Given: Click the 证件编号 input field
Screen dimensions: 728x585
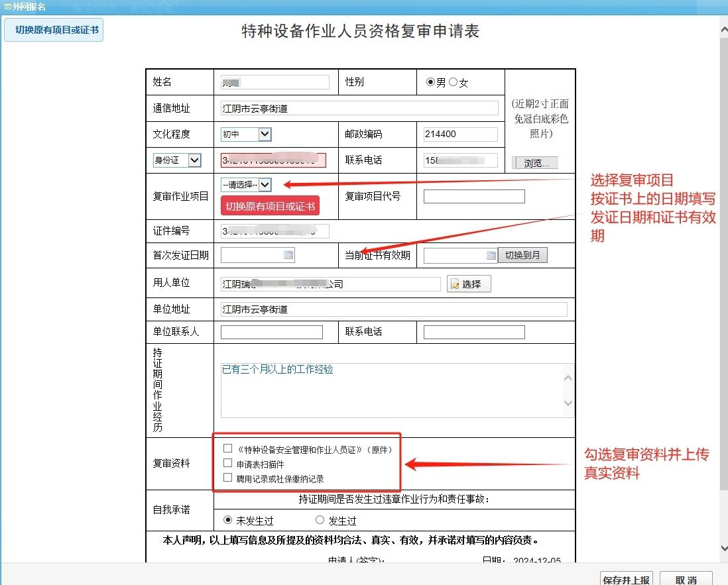Looking at the screenshot, I should click(275, 231).
